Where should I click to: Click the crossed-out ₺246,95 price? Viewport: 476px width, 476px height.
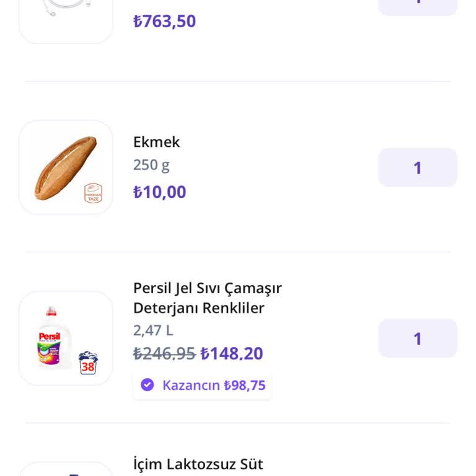coord(164,354)
